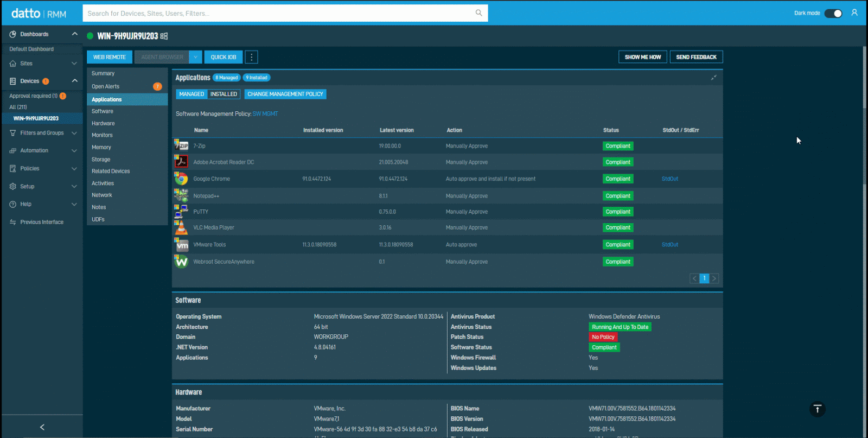
Task: Select All (211) devices entry
Action: click(x=18, y=107)
